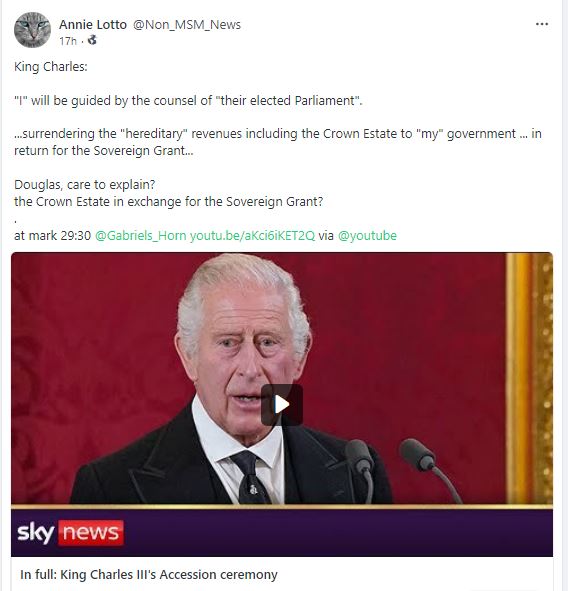
Task: Click the globe public visibility icon
Action: pos(92,40)
